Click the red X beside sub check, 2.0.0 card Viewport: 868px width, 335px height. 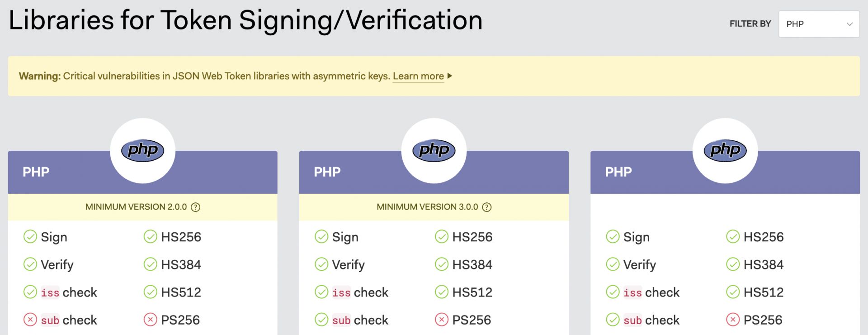click(30, 320)
